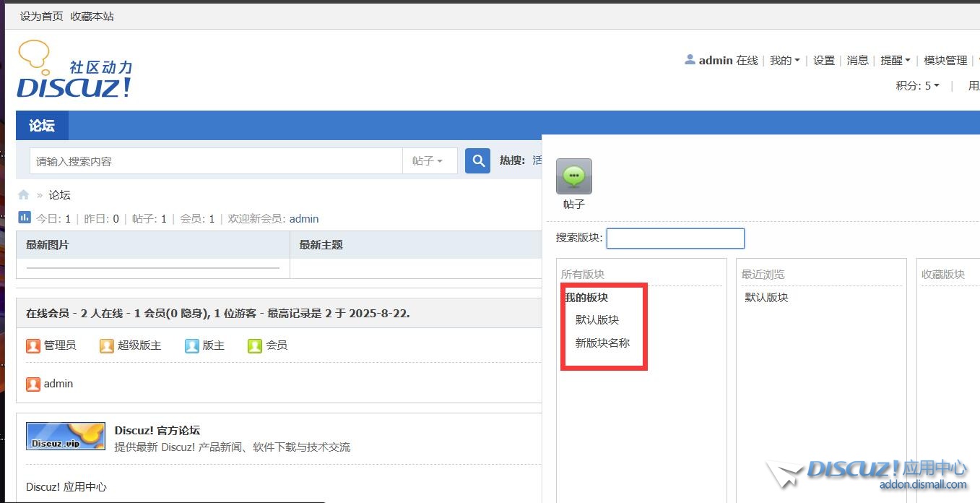The height and width of the screenshot is (503, 980).
Task: Open the 帖子 search type dropdown
Action: (x=429, y=161)
